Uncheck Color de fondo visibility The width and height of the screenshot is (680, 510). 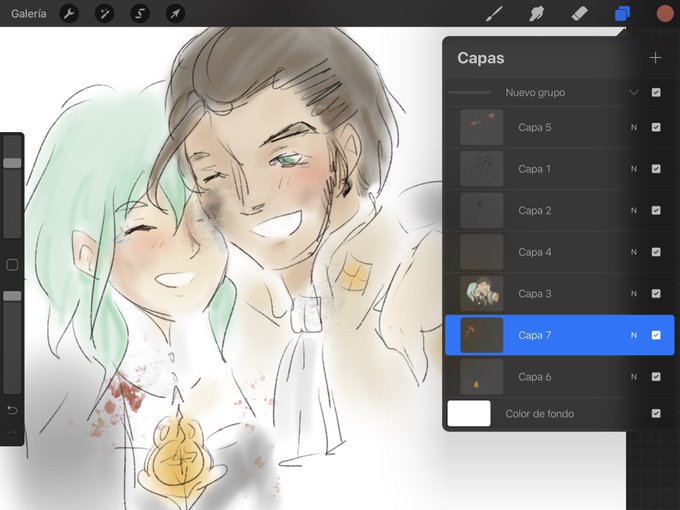coord(656,413)
